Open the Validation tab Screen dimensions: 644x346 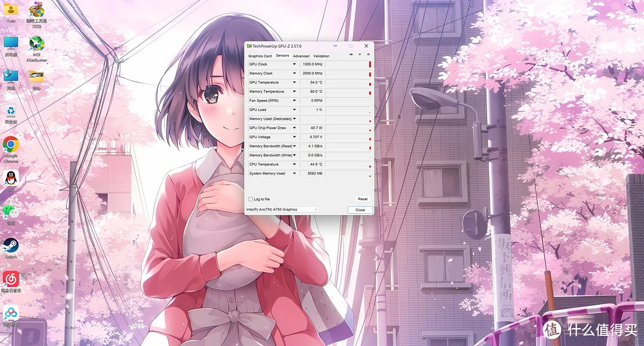321,56
